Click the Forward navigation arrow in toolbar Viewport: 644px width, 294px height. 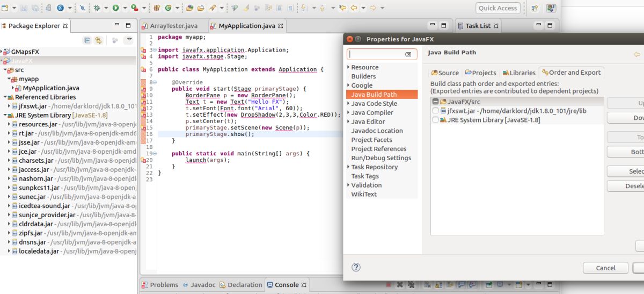click(x=373, y=8)
